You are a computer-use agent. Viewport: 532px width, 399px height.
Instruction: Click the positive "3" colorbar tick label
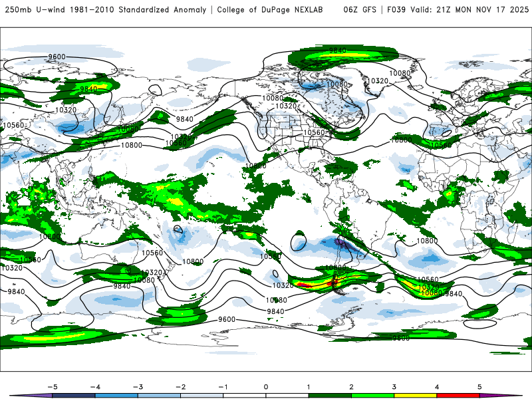pyautogui.click(x=394, y=387)
